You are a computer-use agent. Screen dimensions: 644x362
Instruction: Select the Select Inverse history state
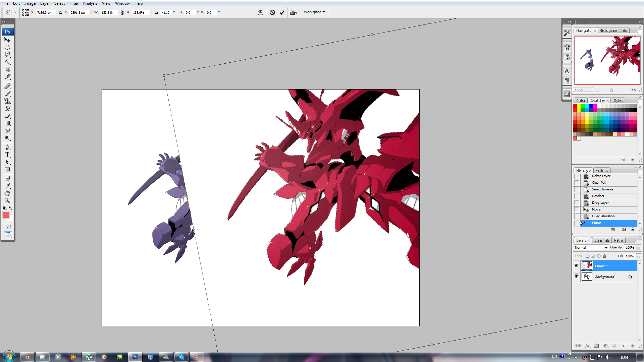609,189
